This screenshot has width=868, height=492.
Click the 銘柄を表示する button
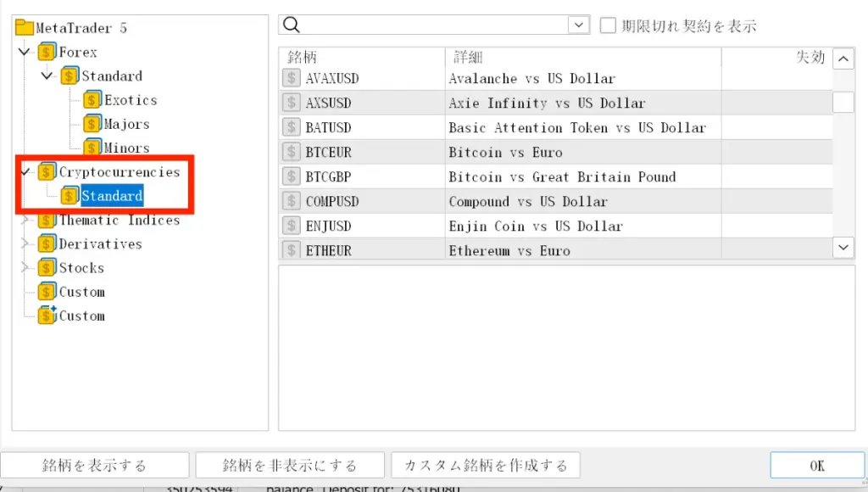click(95, 465)
